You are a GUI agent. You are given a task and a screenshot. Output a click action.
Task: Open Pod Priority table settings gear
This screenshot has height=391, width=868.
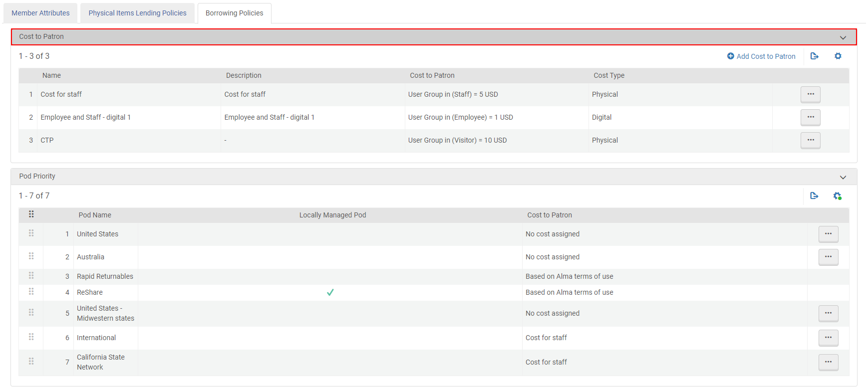(838, 196)
